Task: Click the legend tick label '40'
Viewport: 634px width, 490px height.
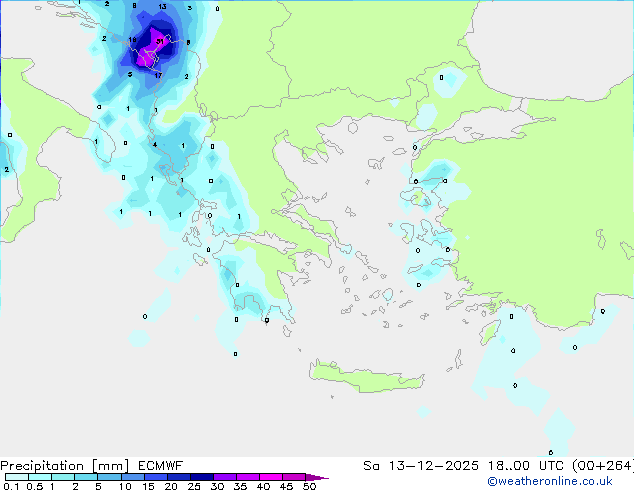Action: pyautogui.click(x=263, y=486)
